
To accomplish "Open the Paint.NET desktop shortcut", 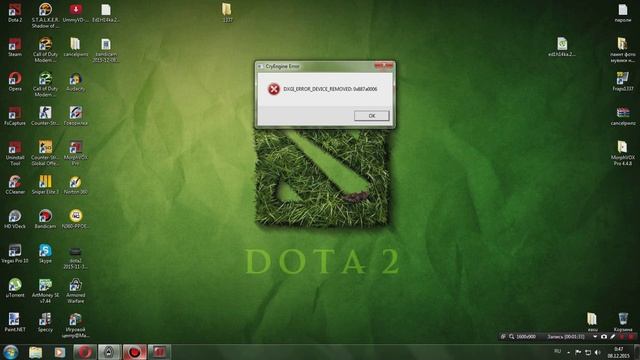I will coord(15,322).
